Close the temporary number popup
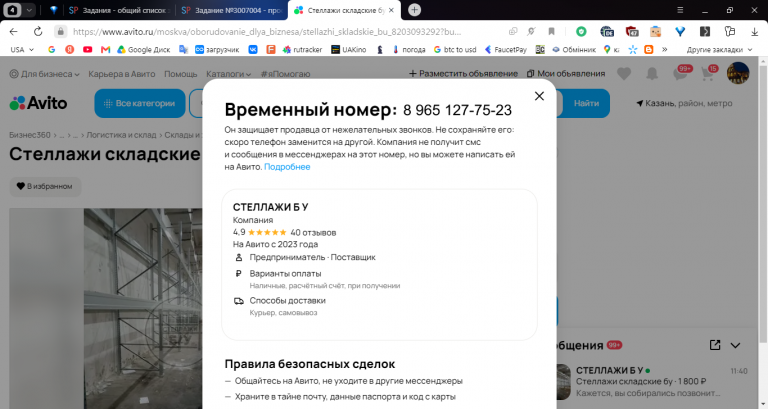The height and width of the screenshot is (409, 768). [539, 96]
